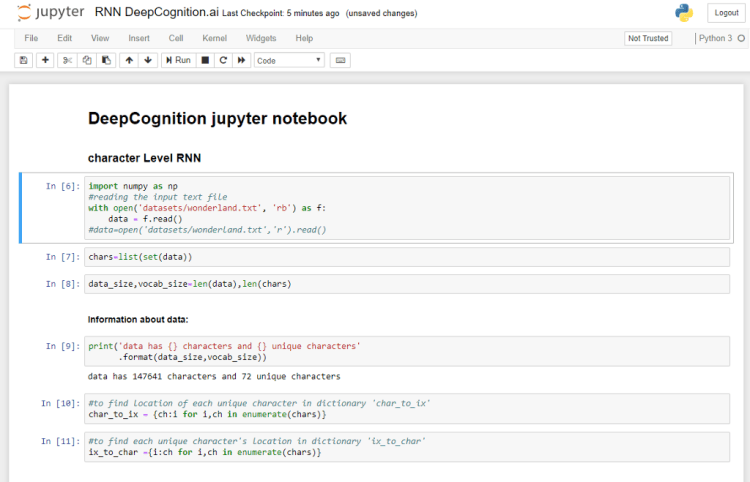Paste cells below using the clipboard icon

pyautogui.click(x=106, y=60)
